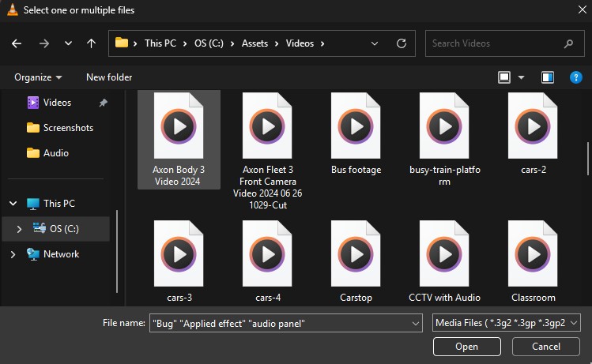Select the cars-3 video file

click(179, 261)
